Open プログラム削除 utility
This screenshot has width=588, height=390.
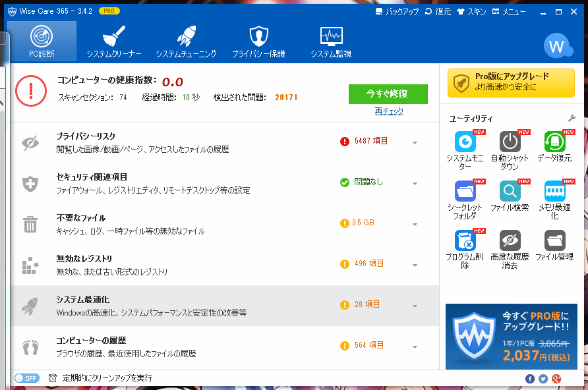click(465, 249)
